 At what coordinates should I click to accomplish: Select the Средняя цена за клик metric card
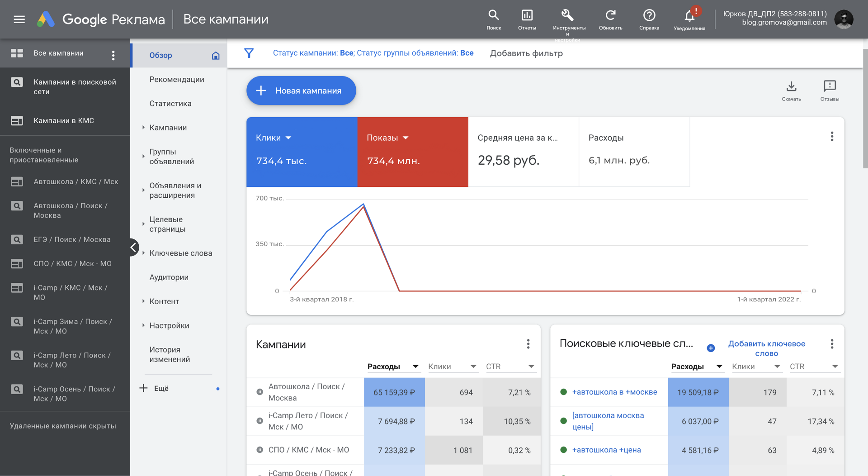(524, 152)
